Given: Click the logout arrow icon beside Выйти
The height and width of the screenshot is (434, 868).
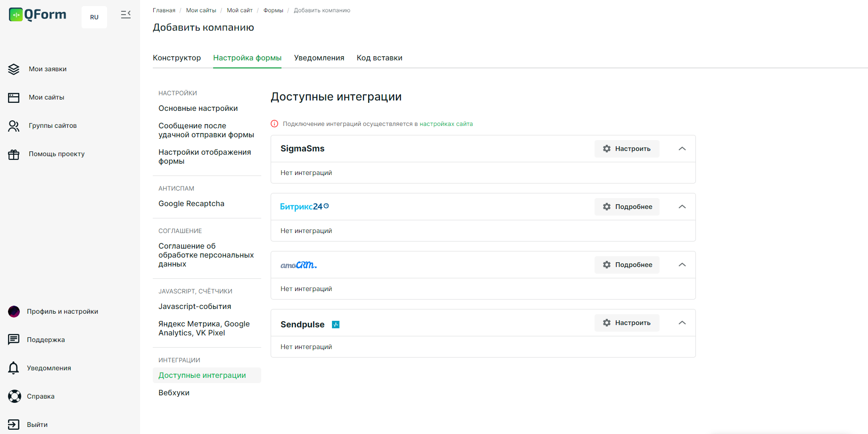Looking at the screenshot, I should pyautogui.click(x=14, y=425).
